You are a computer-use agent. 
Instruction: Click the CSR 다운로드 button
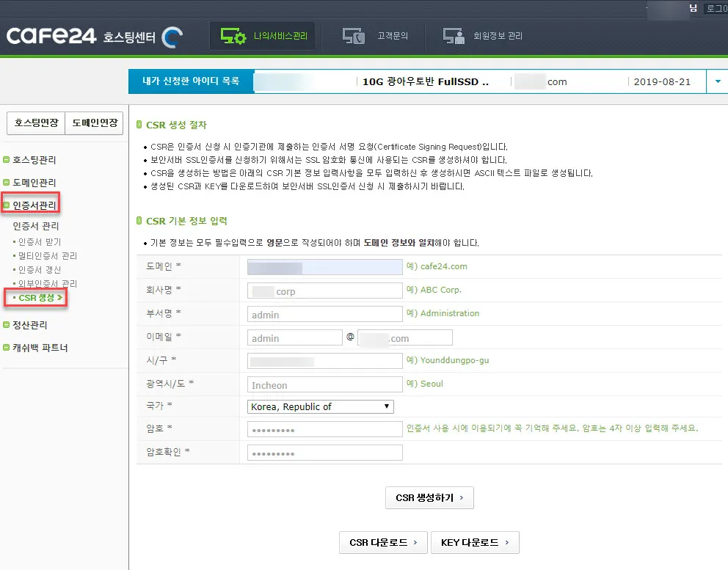point(382,542)
